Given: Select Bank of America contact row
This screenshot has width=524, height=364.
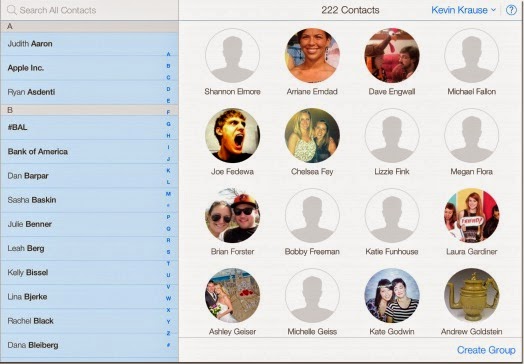Looking at the screenshot, I should point(89,151).
